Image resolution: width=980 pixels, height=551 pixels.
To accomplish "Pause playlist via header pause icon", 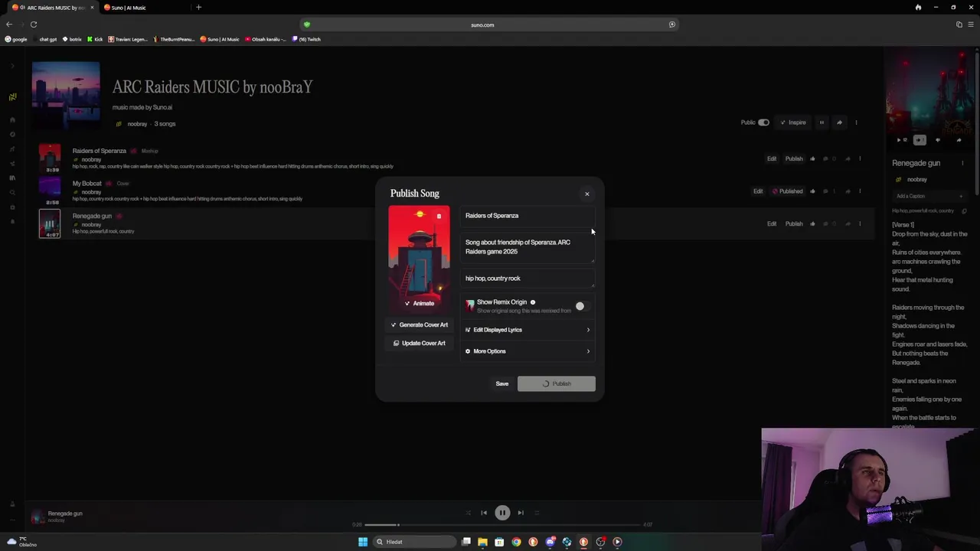I will point(822,122).
